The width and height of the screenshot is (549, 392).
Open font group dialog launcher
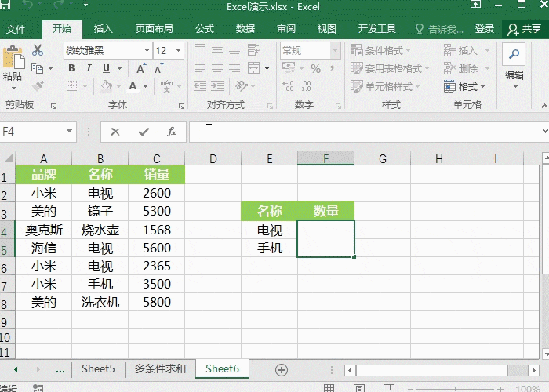[181, 106]
